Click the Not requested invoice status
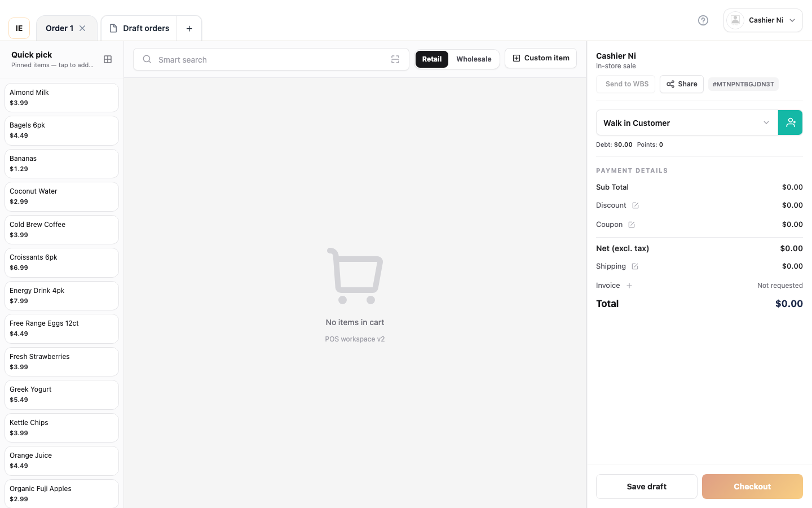The width and height of the screenshot is (812, 508). coord(780,286)
